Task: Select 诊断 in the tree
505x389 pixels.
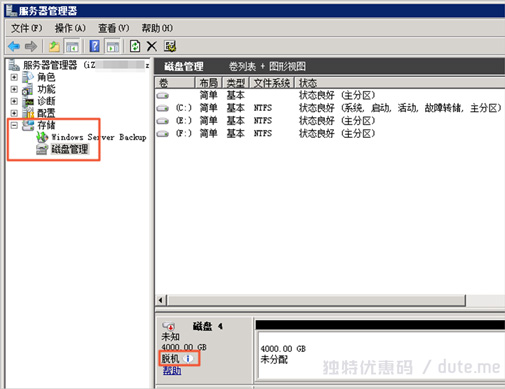Action: point(46,101)
